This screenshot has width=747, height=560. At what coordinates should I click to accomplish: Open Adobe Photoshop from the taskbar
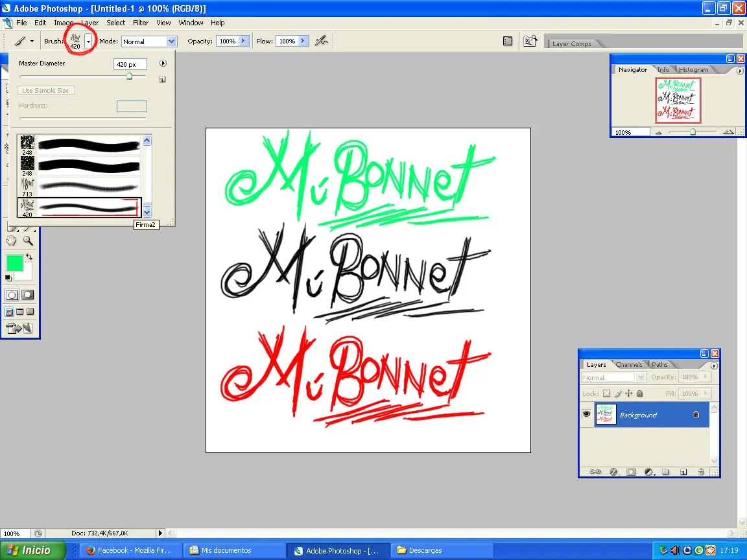coord(338,550)
